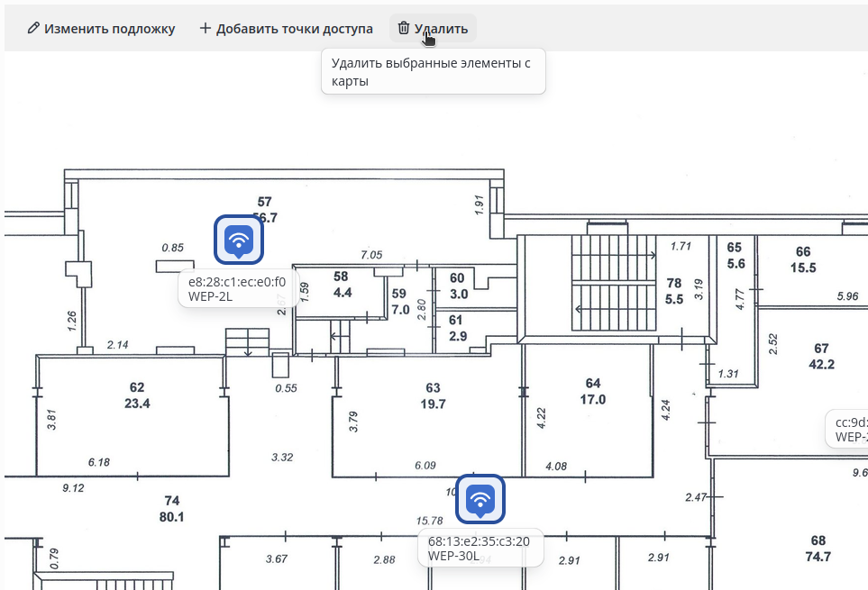
Task: Select the WEP-2L access point Wi-Fi marker
Action: pyautogui.click(x=239, y=240)
